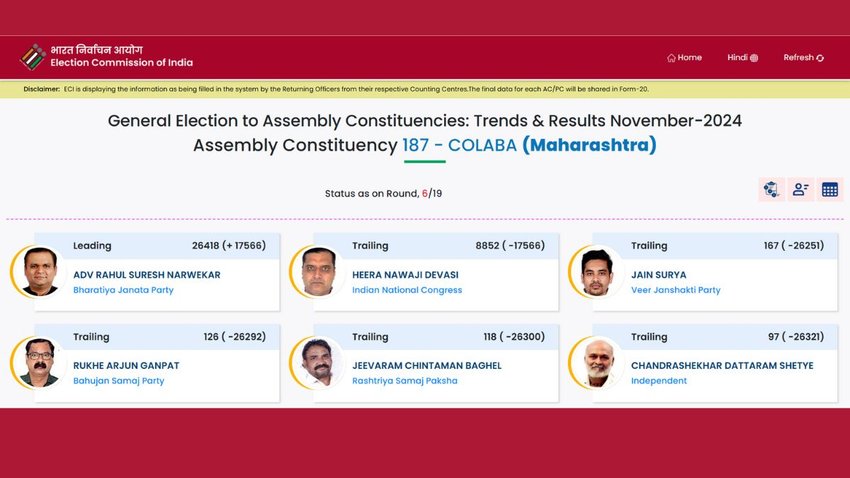Select the Bharatiya Janata Party label
This screenshot has height=478, width=850.
tap(123, 290)
